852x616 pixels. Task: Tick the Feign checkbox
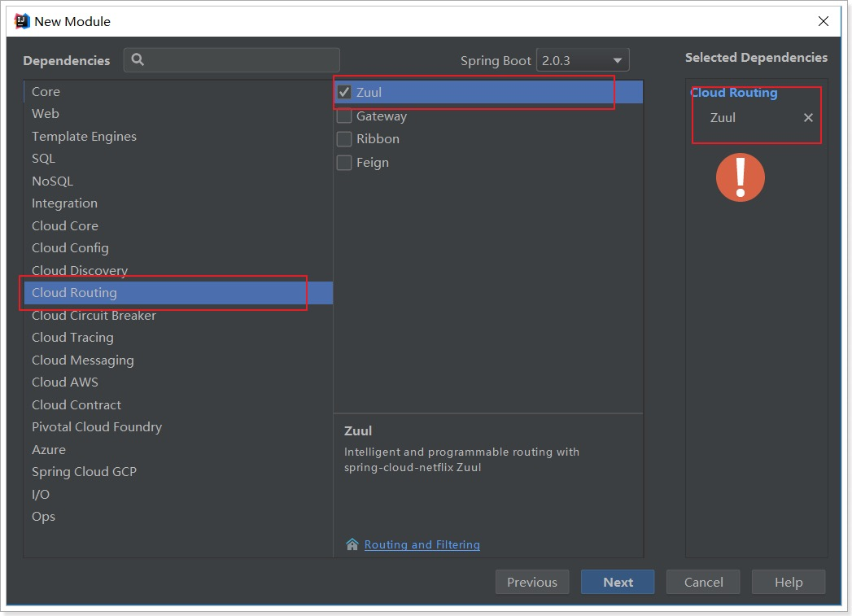click(344, 163)
